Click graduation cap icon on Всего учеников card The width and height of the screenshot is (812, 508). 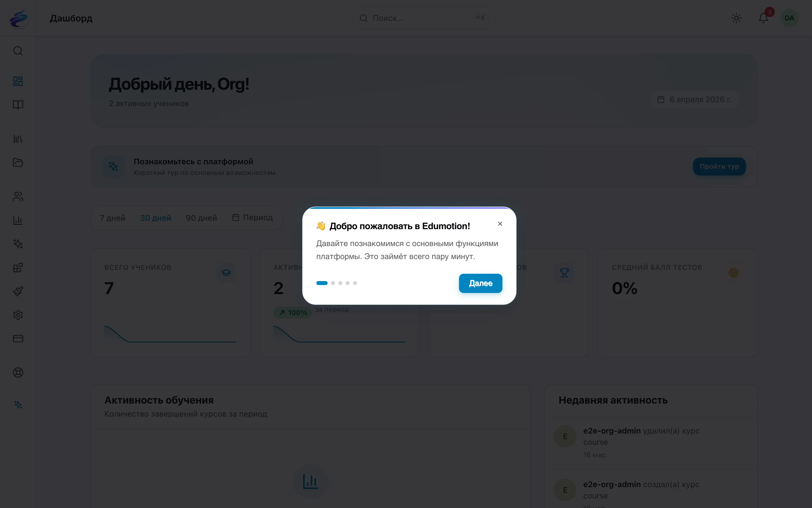(226, 272)
